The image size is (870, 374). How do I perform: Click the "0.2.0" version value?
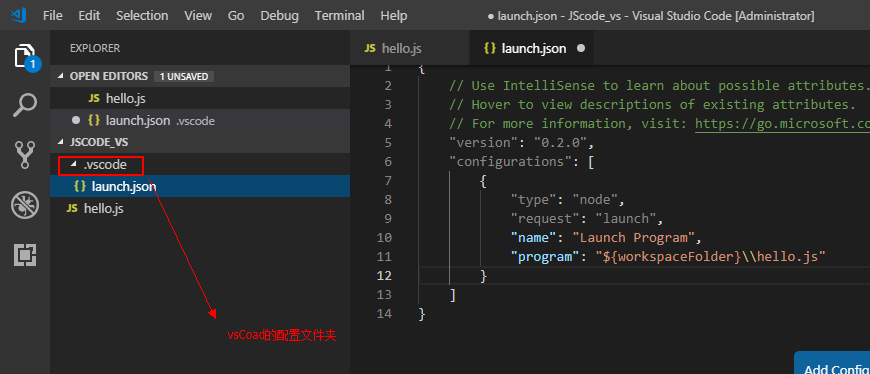click(560, 143)
